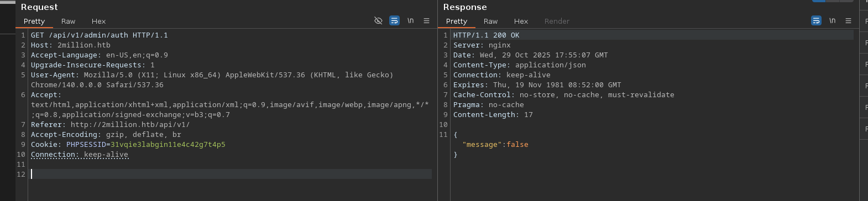
Task: Click the User-Agent header line
Action: pos(212,75)
